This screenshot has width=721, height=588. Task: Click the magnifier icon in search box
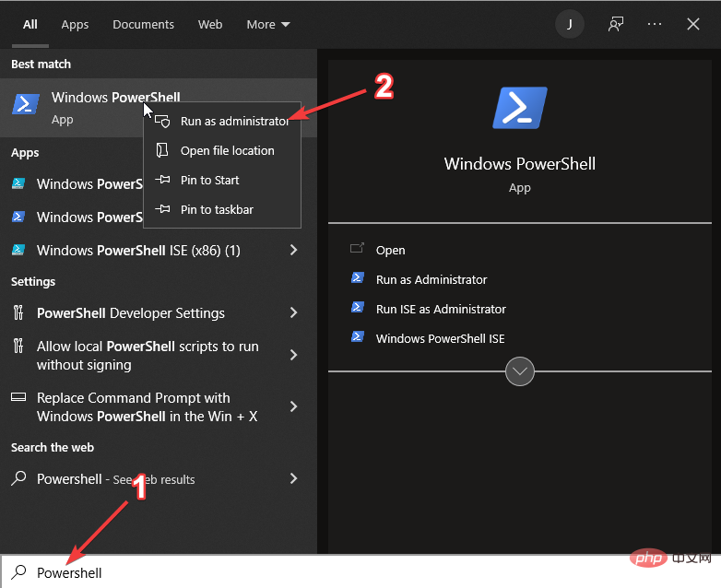(18, 572)
